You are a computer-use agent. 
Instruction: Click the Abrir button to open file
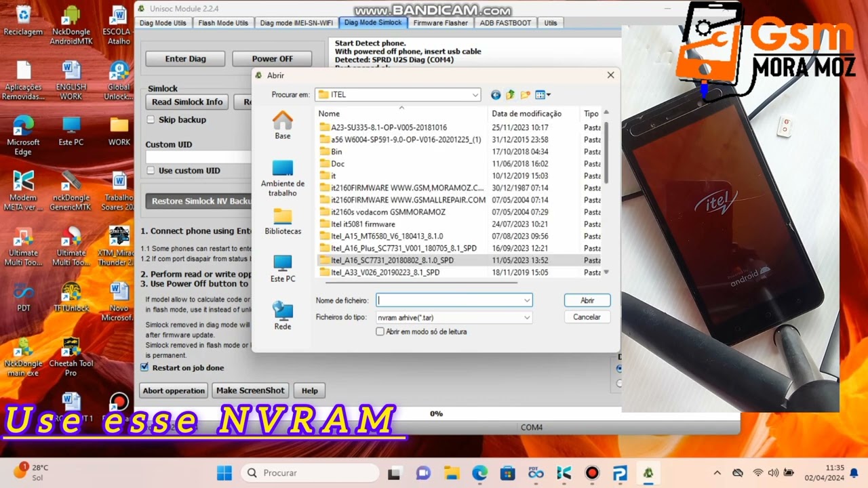click(x=587, y=300)
